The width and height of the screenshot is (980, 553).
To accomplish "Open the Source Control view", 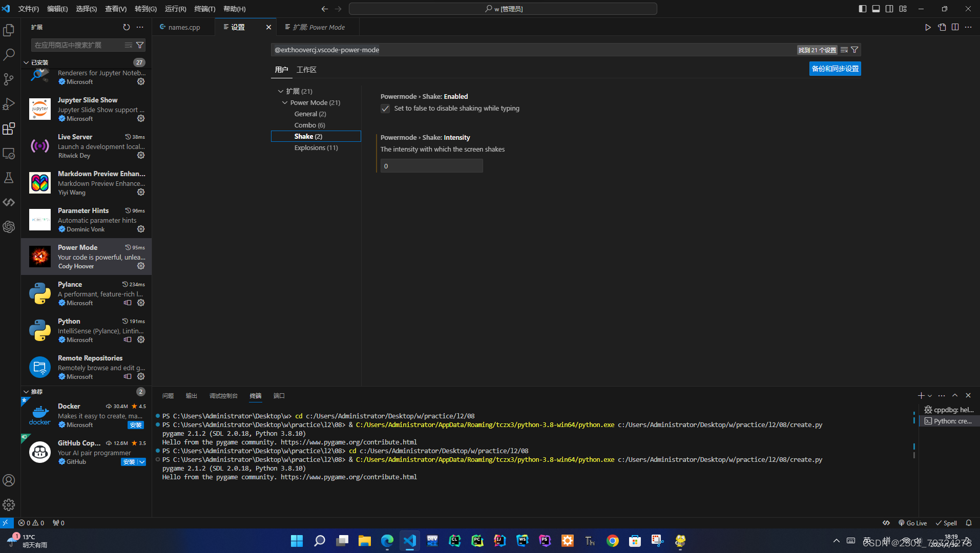I will click(8, 79).
